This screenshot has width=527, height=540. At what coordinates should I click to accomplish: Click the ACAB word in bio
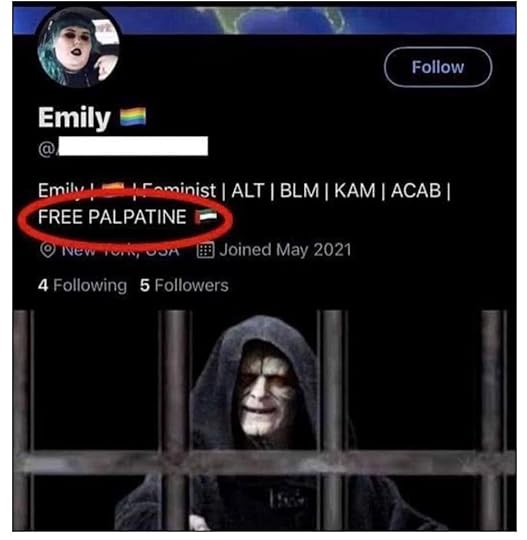coord(416,190)
